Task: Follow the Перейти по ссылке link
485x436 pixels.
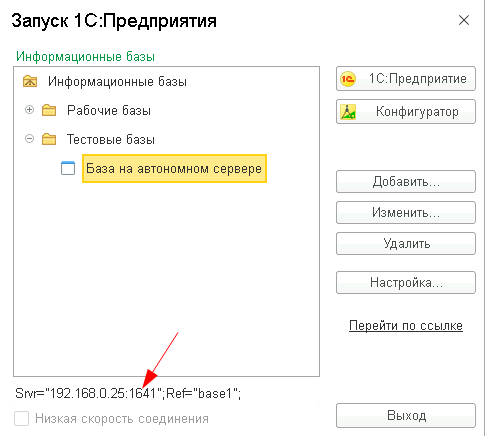Action: (406, 325)
